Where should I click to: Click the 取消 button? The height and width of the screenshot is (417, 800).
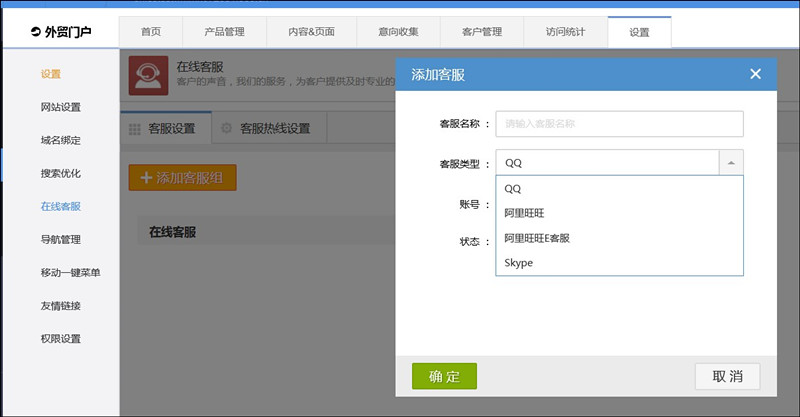pos(727,376)
